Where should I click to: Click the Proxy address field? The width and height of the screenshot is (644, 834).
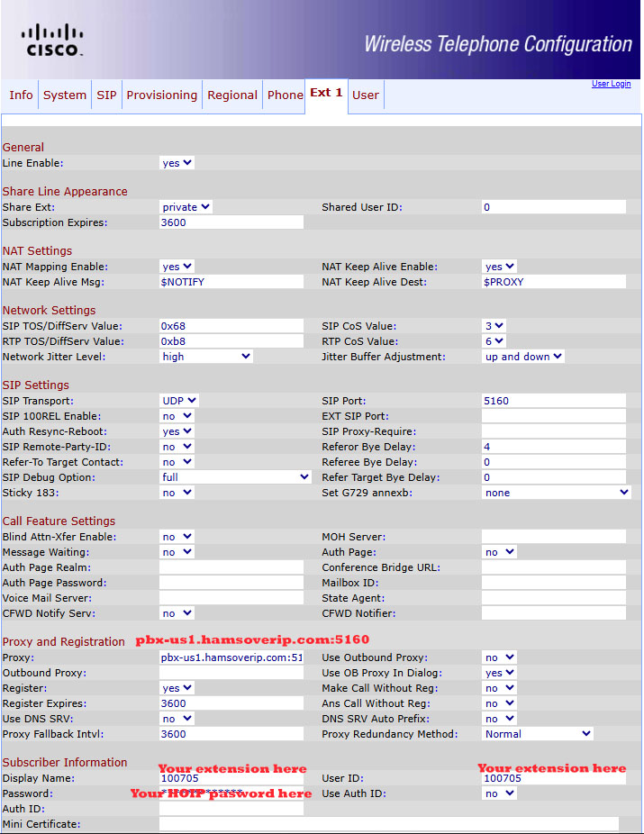tap(231, 658)
